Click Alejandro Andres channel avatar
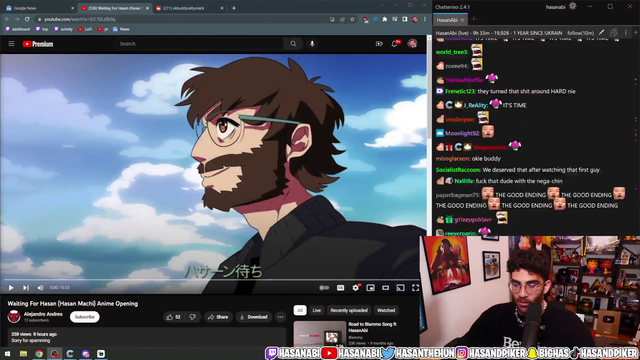 point(14,316)
